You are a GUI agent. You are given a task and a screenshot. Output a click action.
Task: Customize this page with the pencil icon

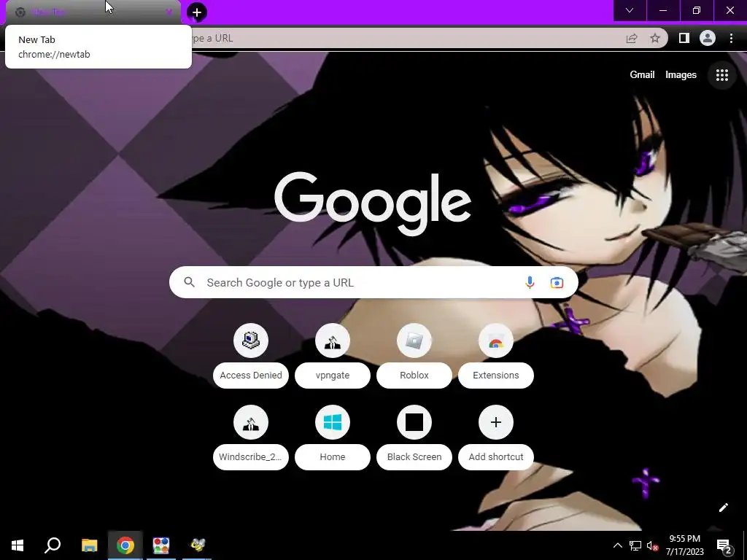[x=723, y=507]
